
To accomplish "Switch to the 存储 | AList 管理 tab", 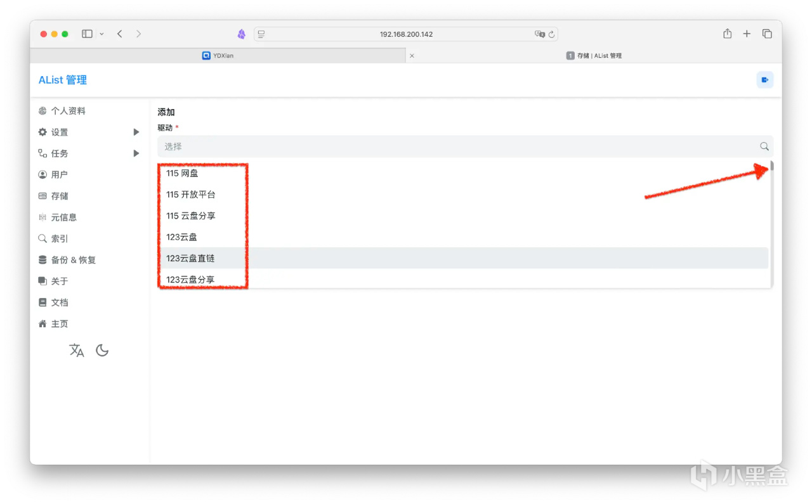I will (594, 56).
